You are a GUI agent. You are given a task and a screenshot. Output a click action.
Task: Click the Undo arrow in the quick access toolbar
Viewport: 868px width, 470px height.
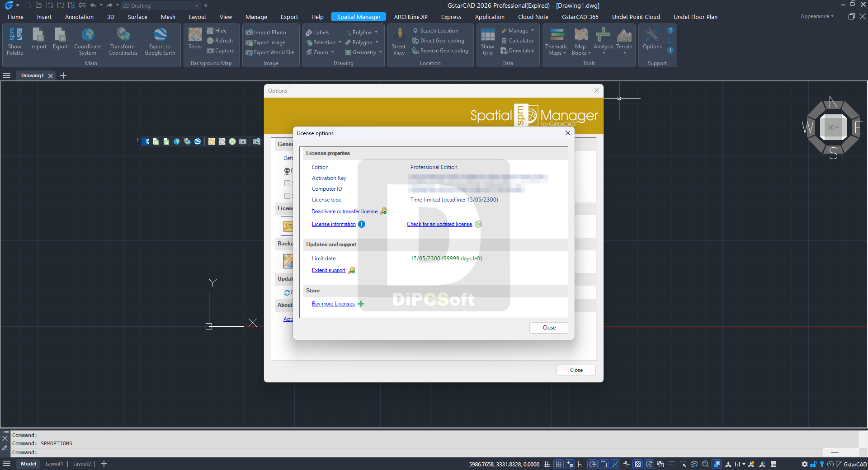tap(93, 5)
